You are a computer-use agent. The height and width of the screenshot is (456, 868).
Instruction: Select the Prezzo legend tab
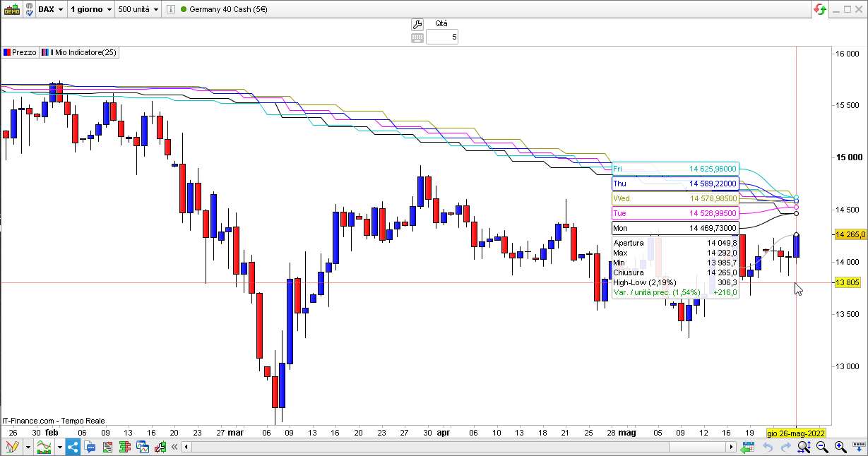point(20,52)
